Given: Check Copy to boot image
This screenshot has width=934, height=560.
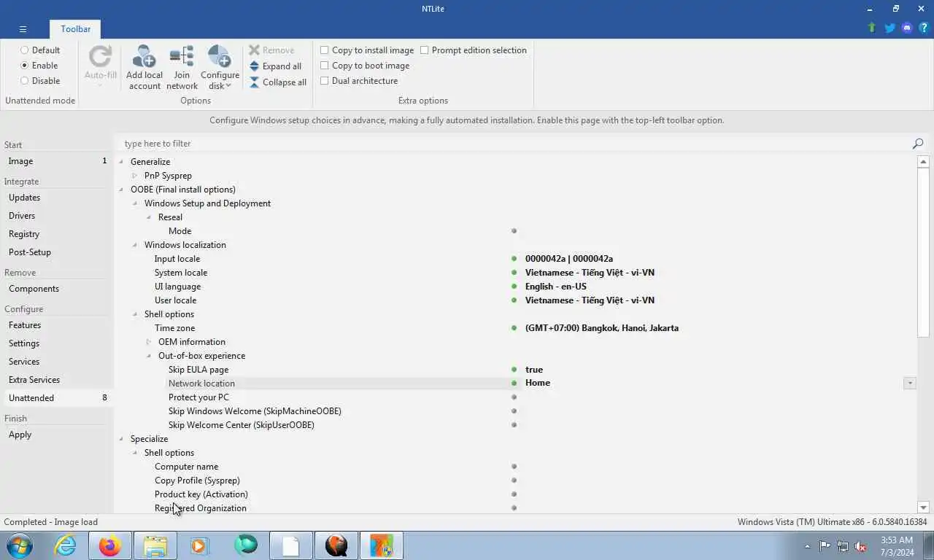Looking at the screenshot, I should (325, 66).
